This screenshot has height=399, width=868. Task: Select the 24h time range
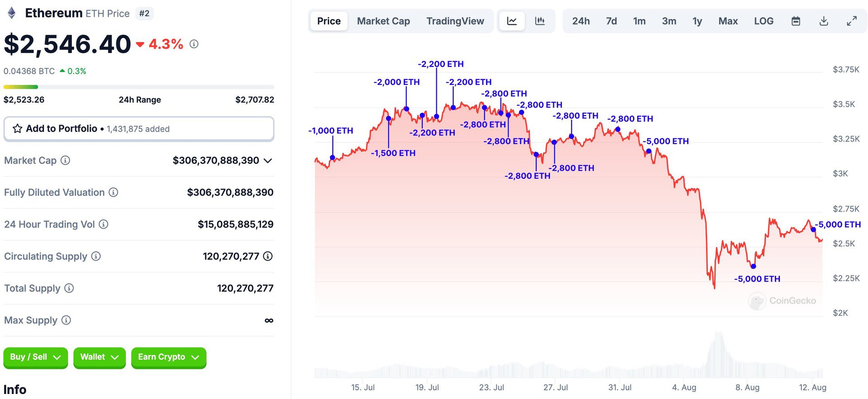(581, 21)
